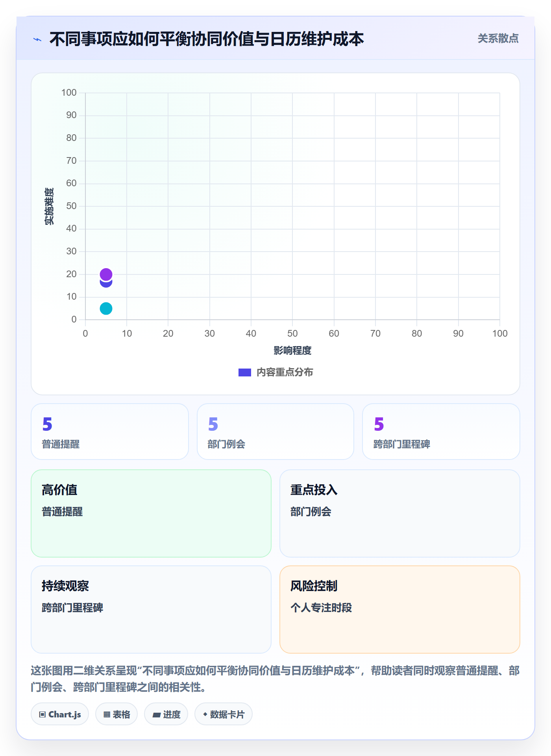Click the 内容重点分布 legend label
The image size is (551, 756).
[285, 372]
